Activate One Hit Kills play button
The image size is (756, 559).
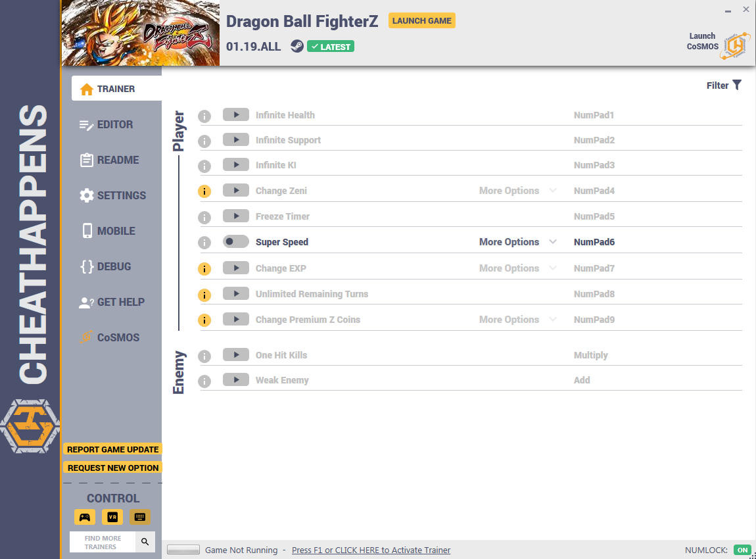pyautogui.click(x=236, y=355)
